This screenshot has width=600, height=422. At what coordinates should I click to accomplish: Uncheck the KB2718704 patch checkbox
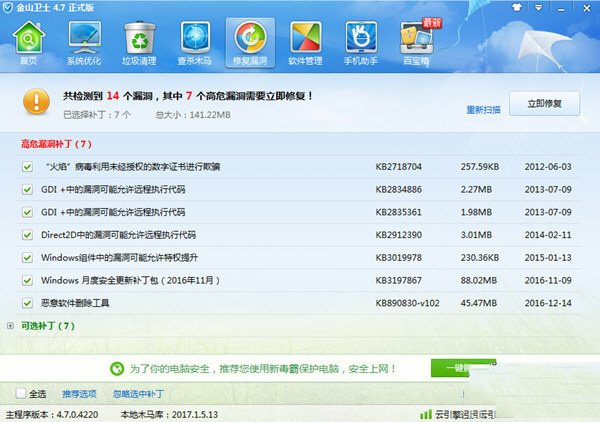coord(27,167)
